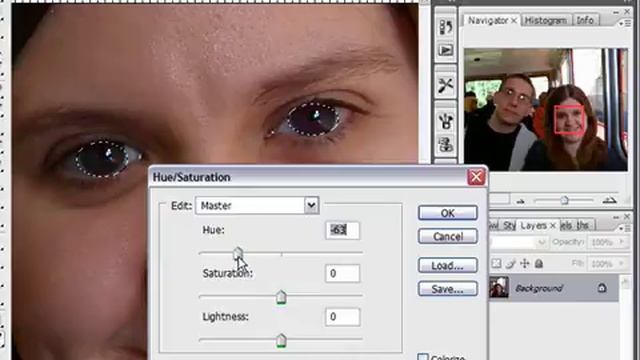
Task: Open the layer blend mode dropdown
Action: coord(542,242)
